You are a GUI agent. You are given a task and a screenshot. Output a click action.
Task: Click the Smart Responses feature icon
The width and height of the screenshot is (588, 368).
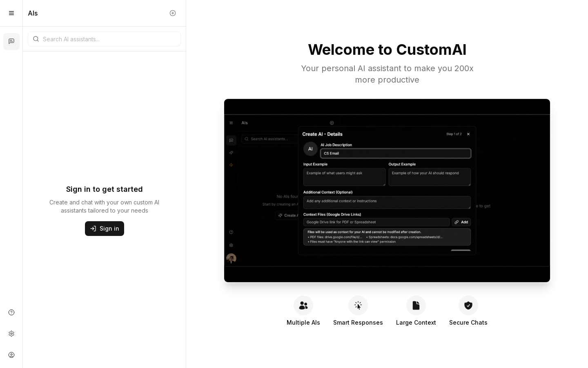tap(358, 305)
